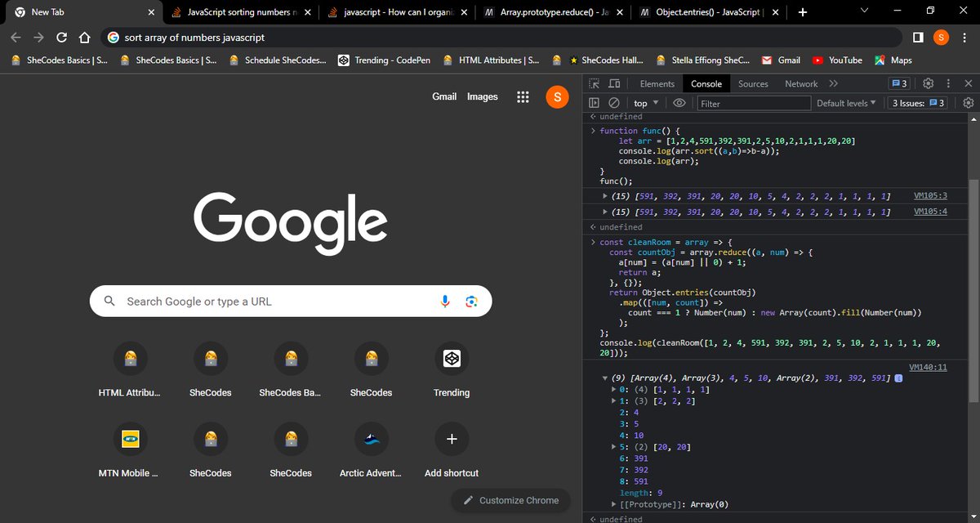Click the browser back arrow
Image resolution: width=980 pixels, height=523 pixels.
pos(16,38)
